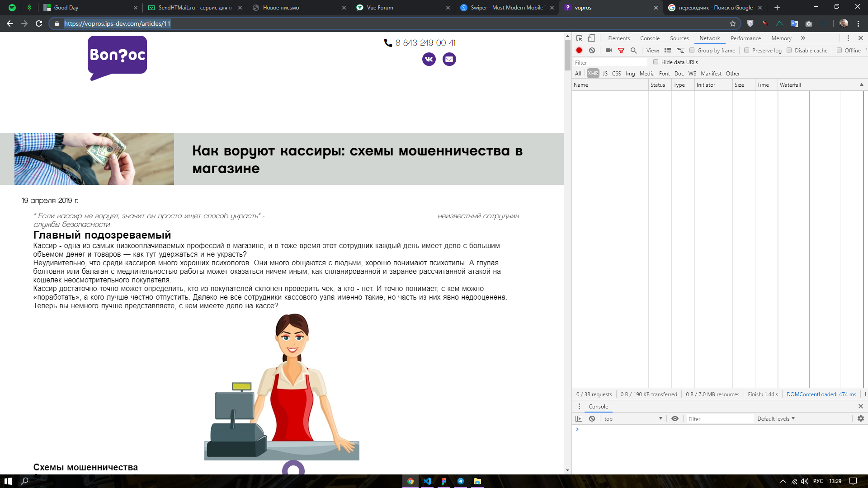Click the console Filter input field
This screenshot has height=488, width=868.
(x=720, y=419)
